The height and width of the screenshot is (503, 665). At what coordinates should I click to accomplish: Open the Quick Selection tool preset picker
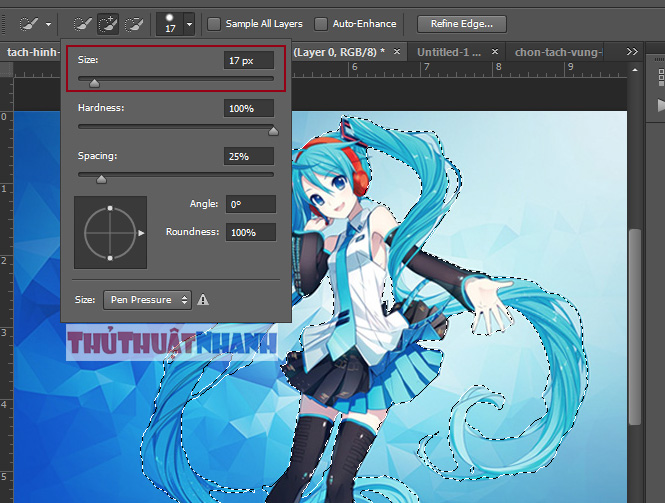coord(29,24)
